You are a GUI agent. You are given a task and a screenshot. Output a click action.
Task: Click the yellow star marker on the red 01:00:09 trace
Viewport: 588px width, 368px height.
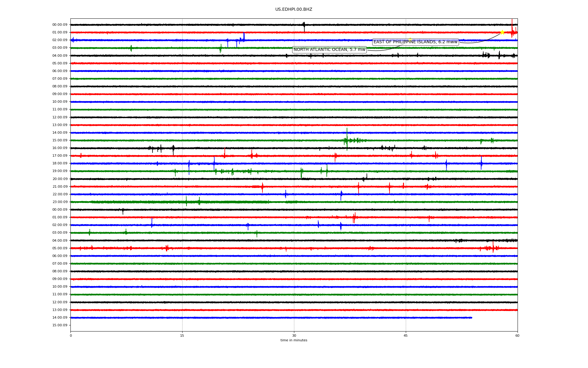502,32
